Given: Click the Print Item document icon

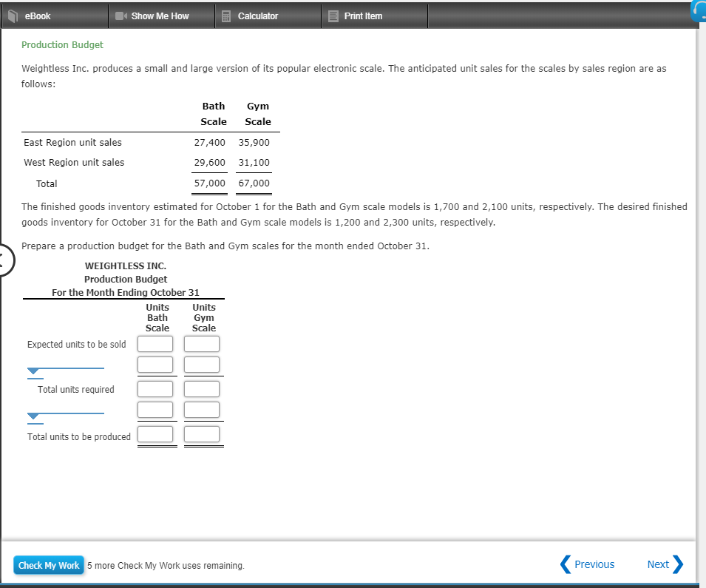Looking at the screenshot, I should [333, 16].
